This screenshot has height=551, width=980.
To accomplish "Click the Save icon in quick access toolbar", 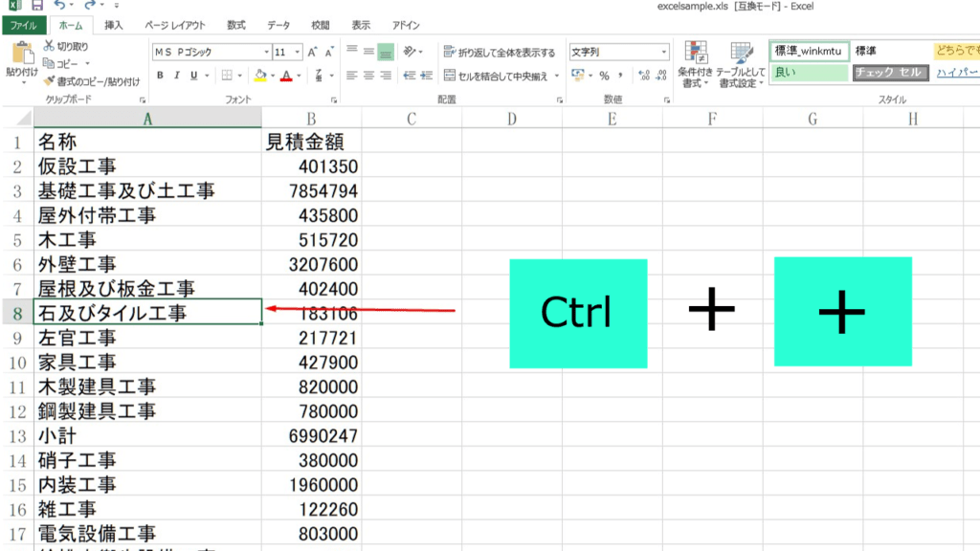I will tap(37, 6).
